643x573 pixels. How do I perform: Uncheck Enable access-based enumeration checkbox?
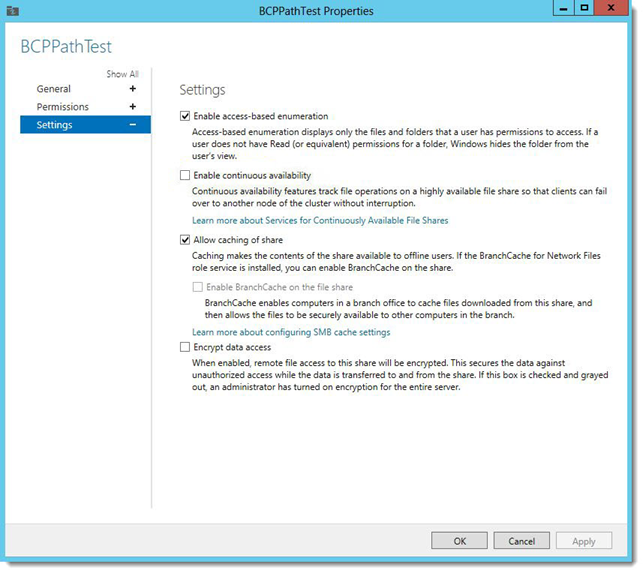(184, 117)
